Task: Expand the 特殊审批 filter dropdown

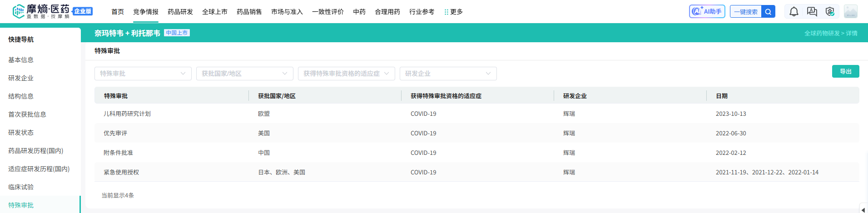Action: click(x=143, y=74)
